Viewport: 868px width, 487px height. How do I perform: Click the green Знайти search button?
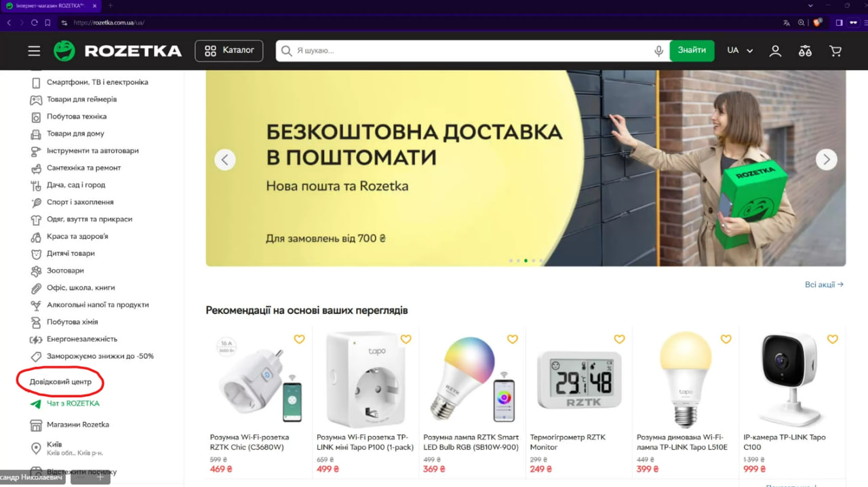(692, 51)
